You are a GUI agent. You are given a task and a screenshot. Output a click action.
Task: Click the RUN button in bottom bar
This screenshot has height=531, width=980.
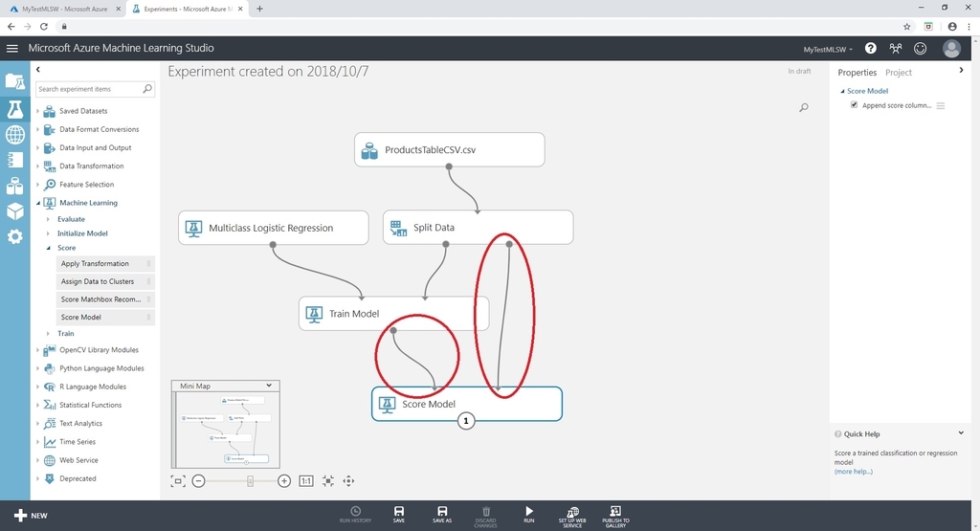pos(528,515)
